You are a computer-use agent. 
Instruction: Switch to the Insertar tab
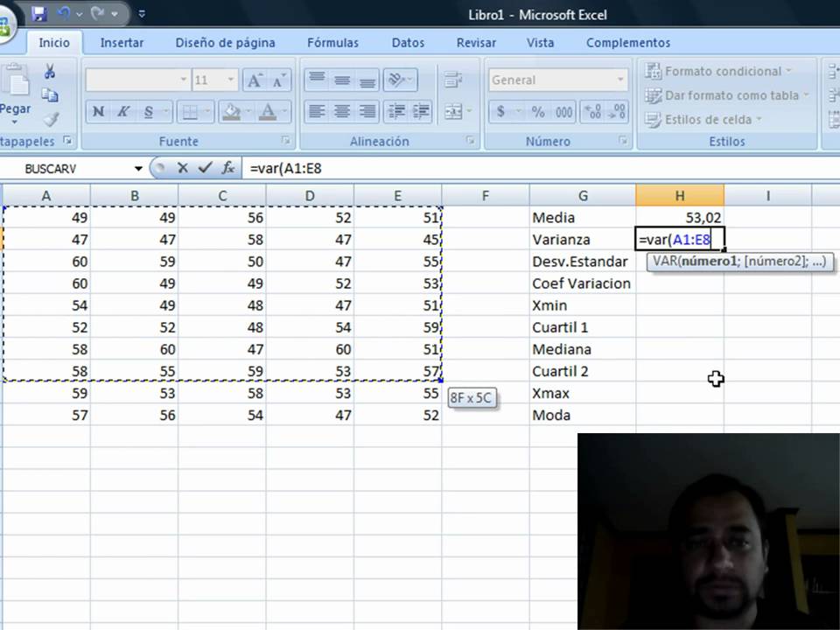(122, 42)
